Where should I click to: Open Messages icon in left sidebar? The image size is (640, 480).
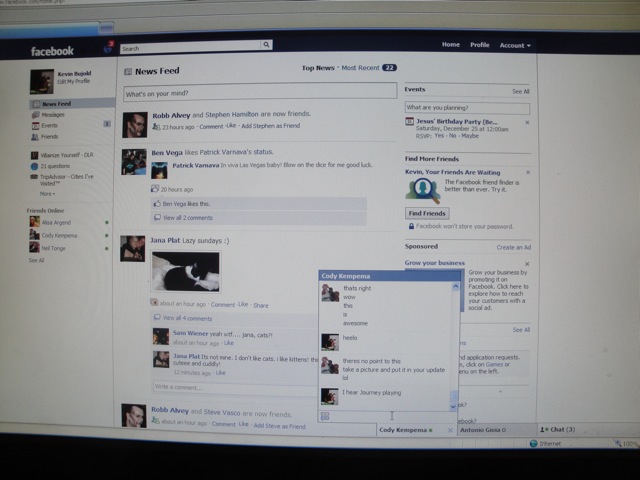pos(36,115)
